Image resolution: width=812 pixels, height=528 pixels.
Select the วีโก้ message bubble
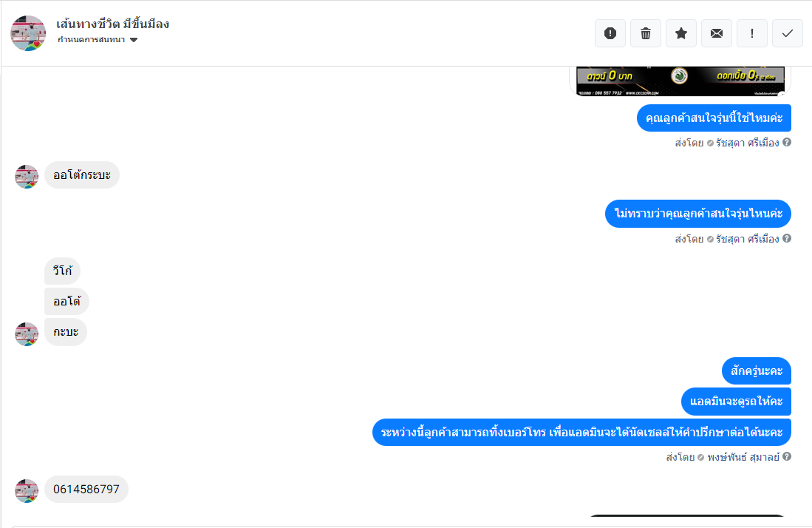click(62, 271)
